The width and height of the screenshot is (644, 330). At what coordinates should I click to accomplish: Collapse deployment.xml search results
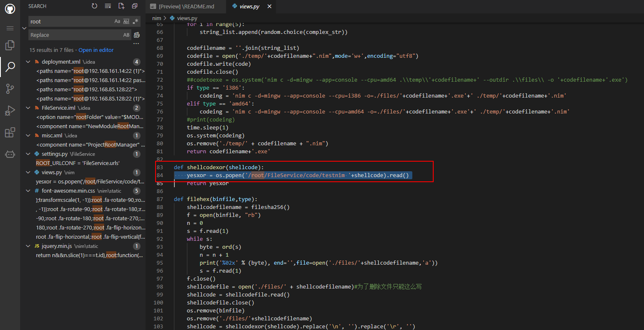tap(28, 62)
